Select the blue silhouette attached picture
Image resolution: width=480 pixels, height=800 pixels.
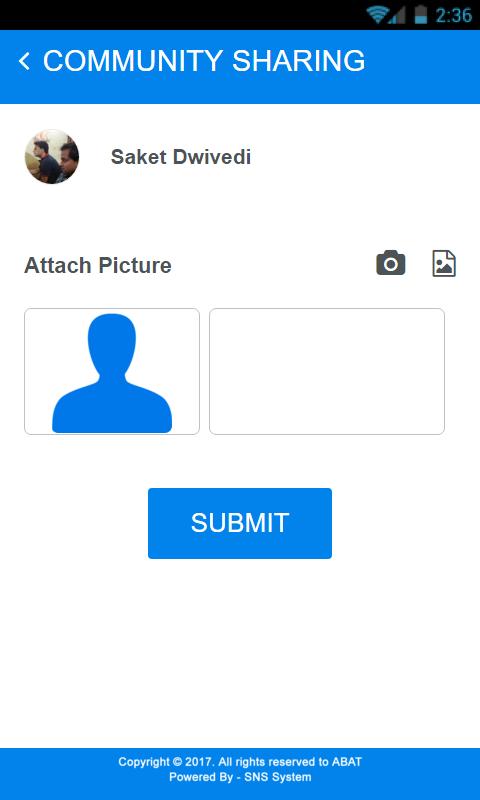(112, 371)
